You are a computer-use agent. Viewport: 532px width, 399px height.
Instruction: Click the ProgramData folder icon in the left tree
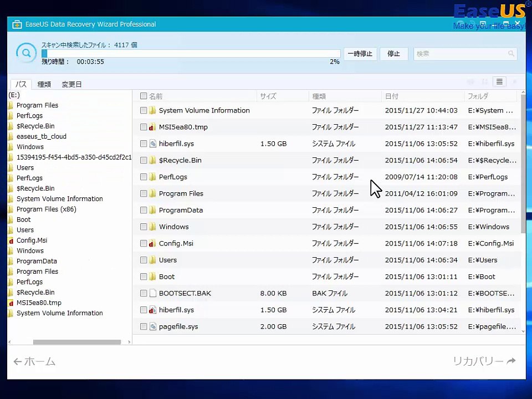[11, 261]
